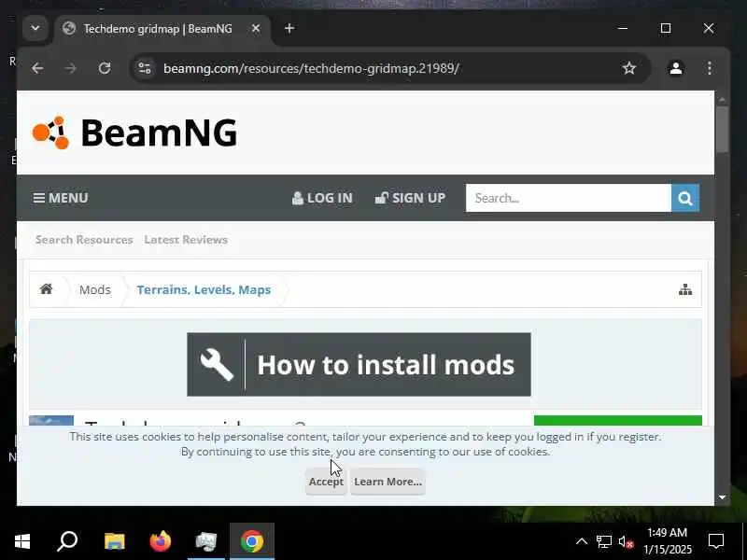The width and height of the screenshot is (747, 560).
Task: Click the Chrome taskbar icon
Action: point(252,541)
